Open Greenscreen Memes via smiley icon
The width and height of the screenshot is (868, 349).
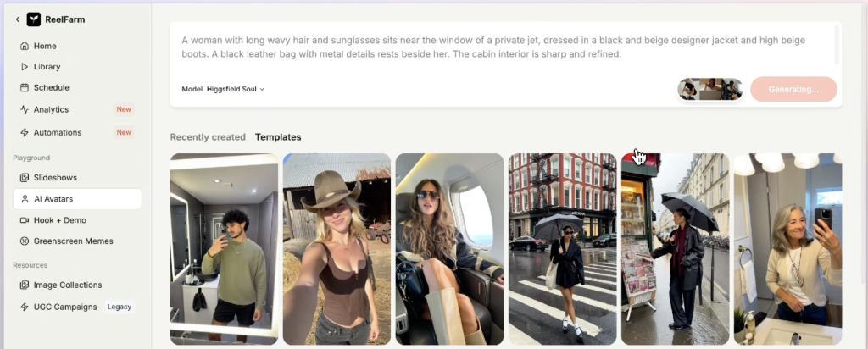tap(25, 241)
